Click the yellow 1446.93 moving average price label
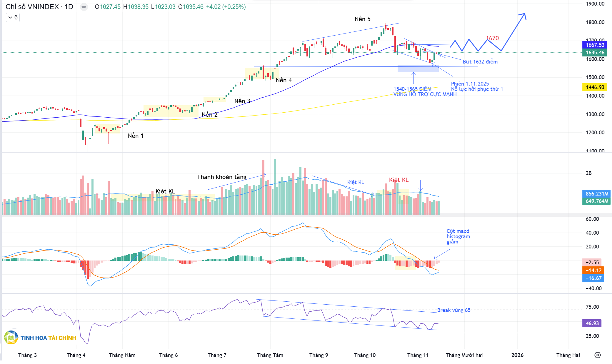 click(x=595, y=87)
